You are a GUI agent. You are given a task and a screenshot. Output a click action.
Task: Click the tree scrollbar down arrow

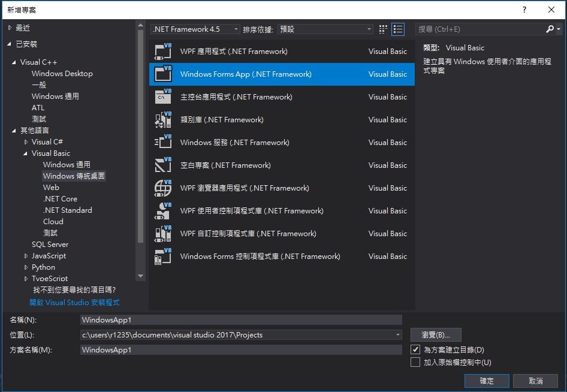point(141,276)
